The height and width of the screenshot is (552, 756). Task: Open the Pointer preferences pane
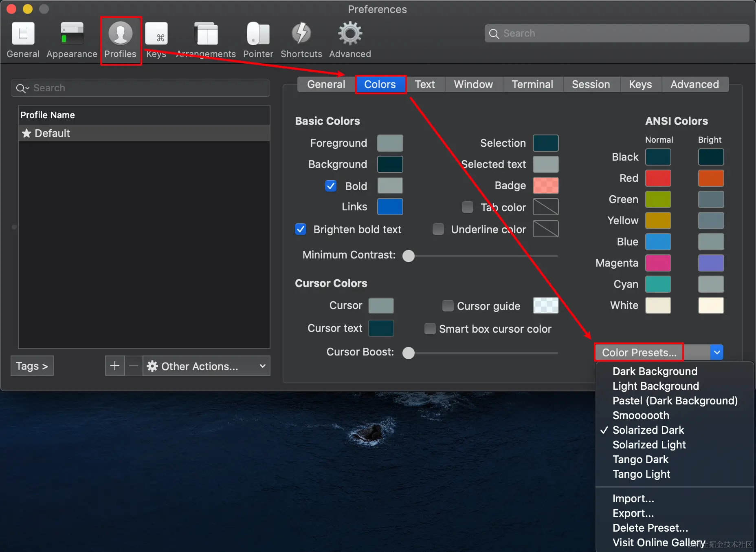(x=258, y=40)
